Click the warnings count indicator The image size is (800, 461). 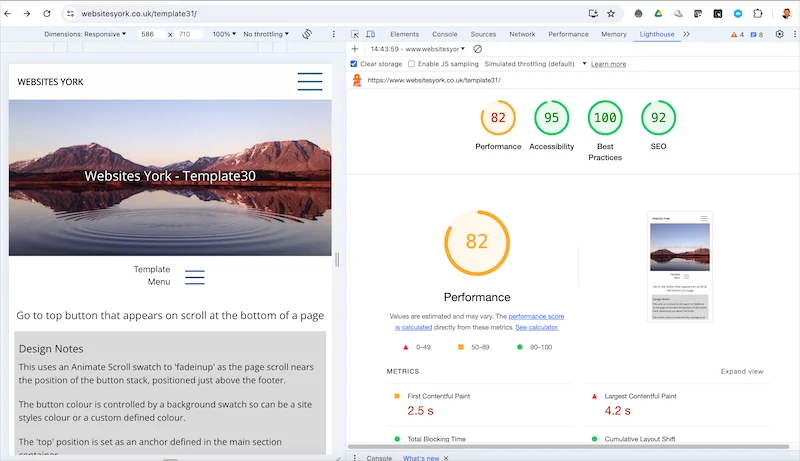point(737,34)
